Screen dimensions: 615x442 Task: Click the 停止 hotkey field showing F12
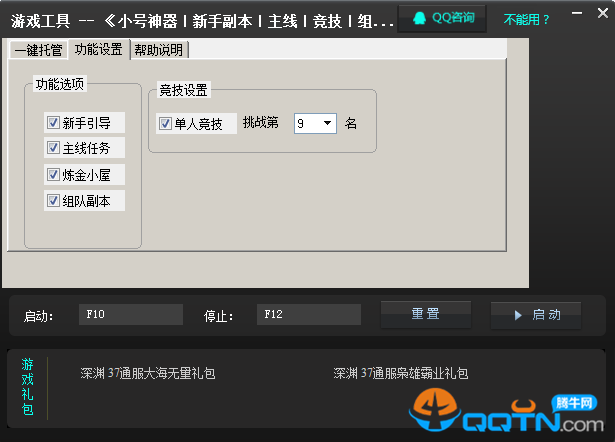[308, 315]
